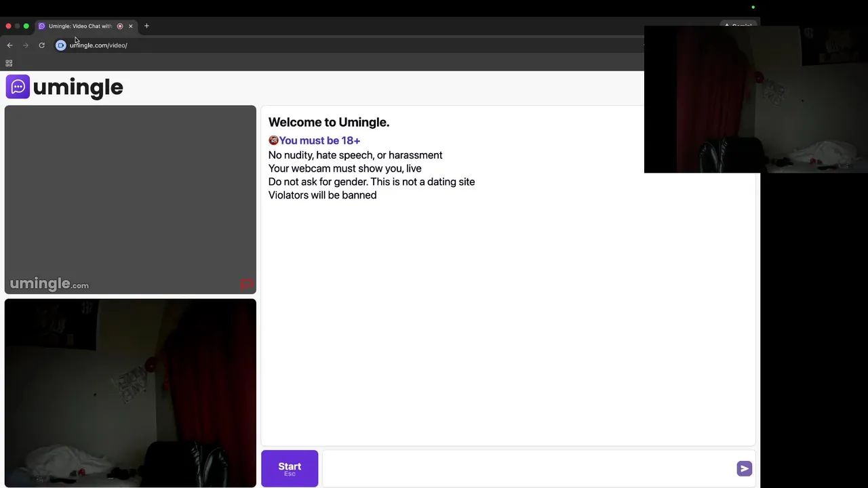Click the tab's red recording indicator

coord(120,26)
